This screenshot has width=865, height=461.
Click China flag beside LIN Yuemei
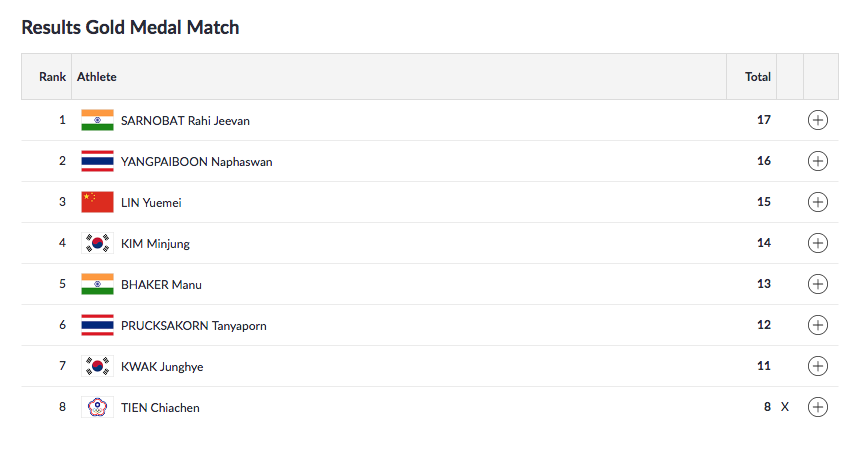tap(97, 202)
